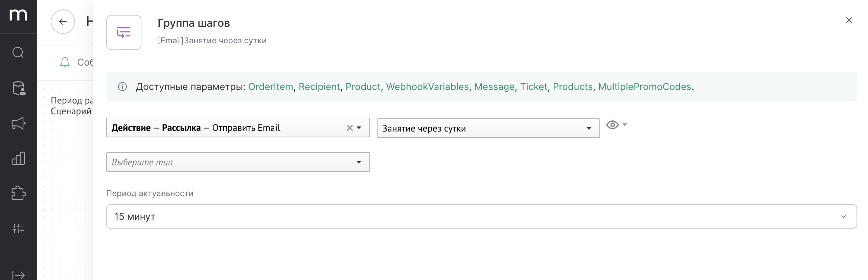Screen dimensions: 868x280
Task: Toggle mailing preview with the eye icon
Action: pyautogui.click(x=612, y=125)
